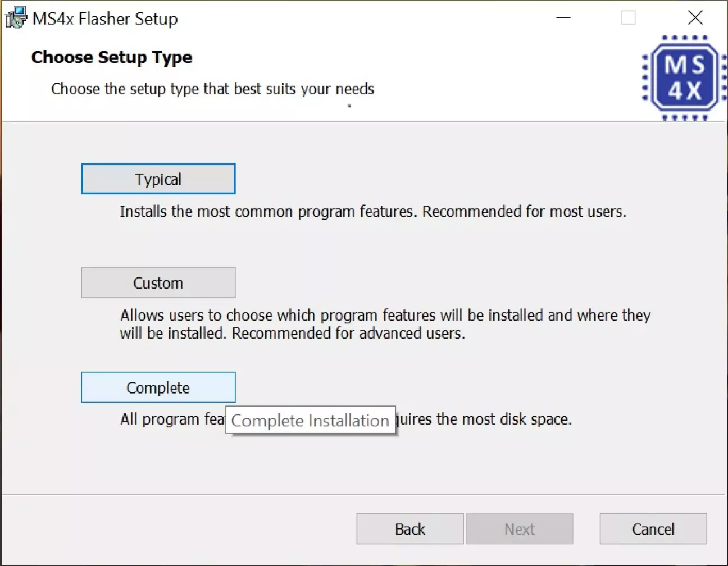Select the Custom setup option

(158, 282)
